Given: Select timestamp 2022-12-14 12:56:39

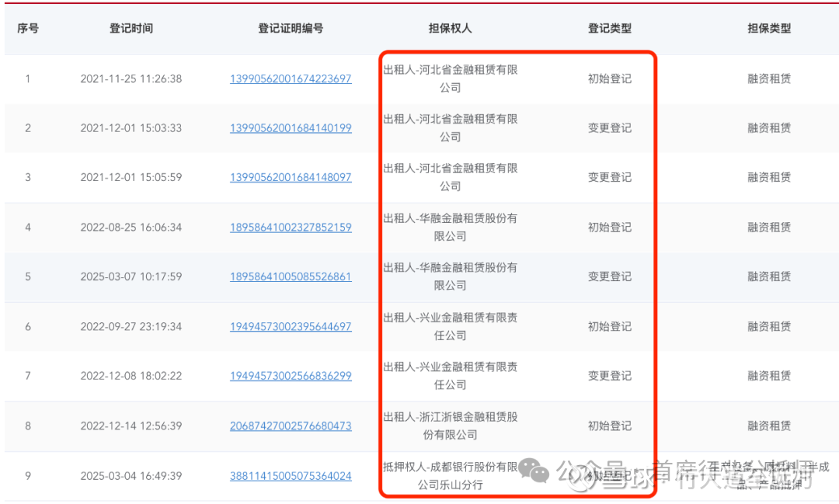Looking at the screenshot, I should [131, 426].
